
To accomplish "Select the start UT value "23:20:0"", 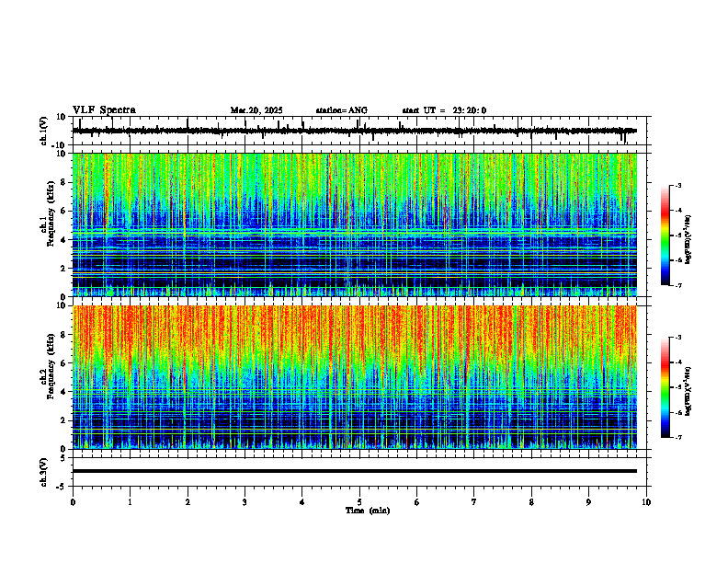I will pyautogui.click(x=470, y=110).
